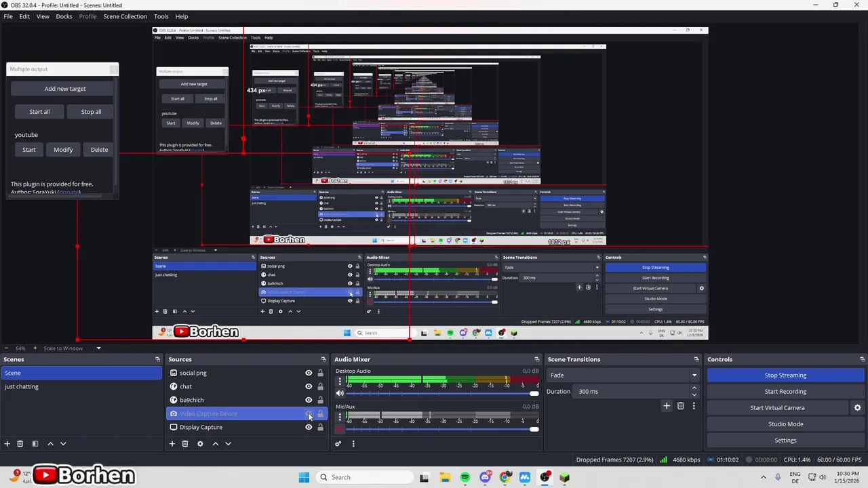This screenshot has width=868, height=488.
Task: Add a scene transition with plus icon
Action: [667, 406]
